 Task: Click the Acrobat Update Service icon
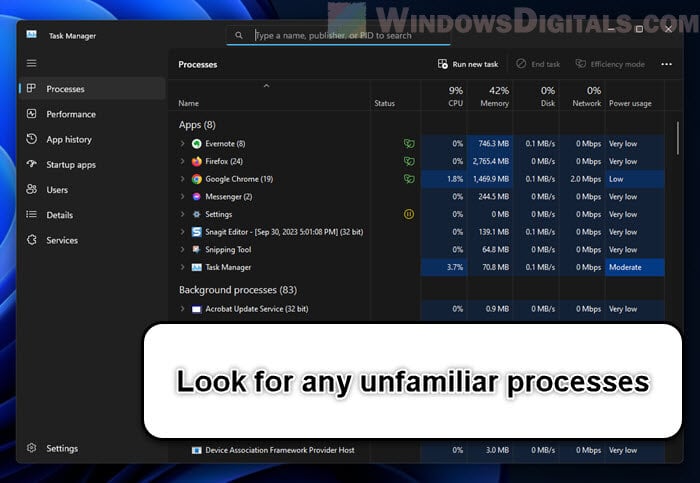point(196,309)
